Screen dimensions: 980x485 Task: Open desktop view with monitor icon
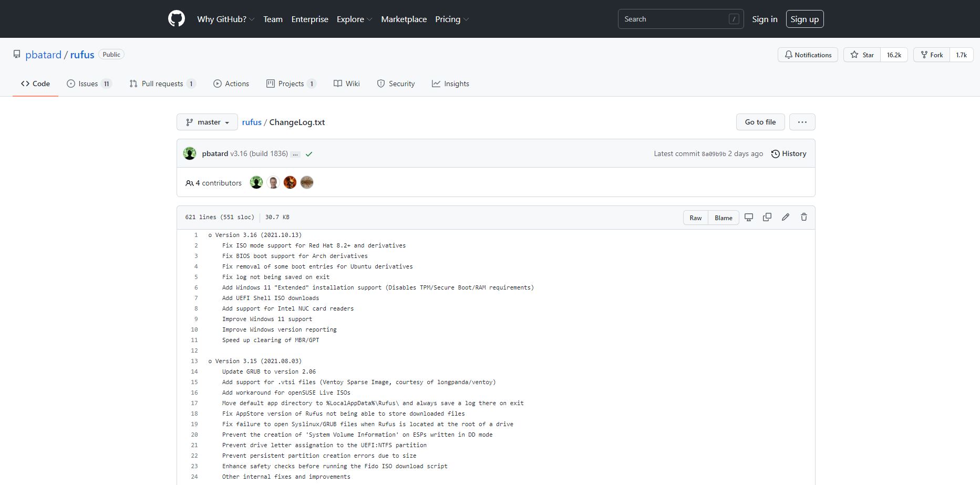[x=749, y=217]
